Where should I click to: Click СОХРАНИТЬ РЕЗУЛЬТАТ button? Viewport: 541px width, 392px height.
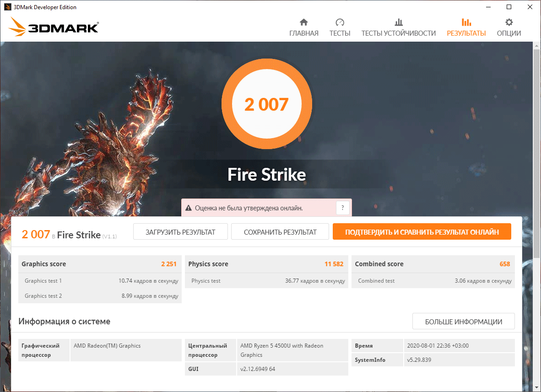coord(280,232)
